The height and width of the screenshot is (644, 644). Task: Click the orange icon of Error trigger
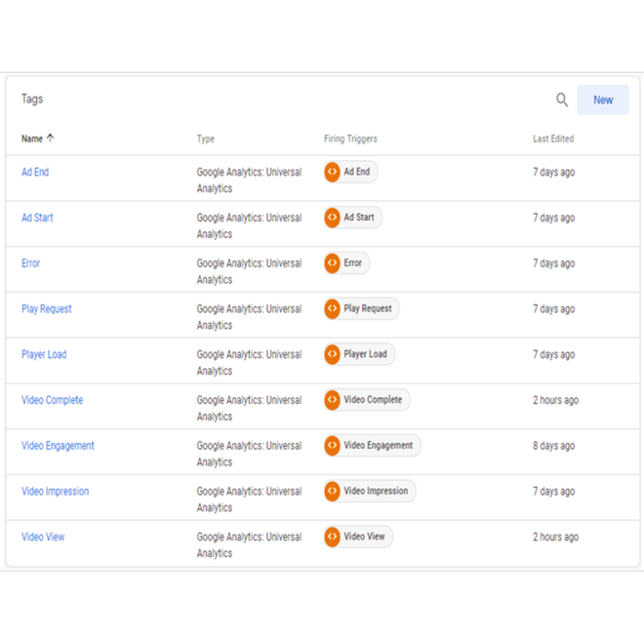pos(333,263)
